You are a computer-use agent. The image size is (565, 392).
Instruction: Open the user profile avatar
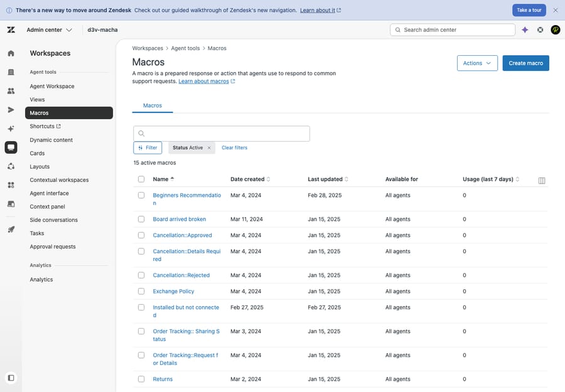pyautogui.click(x=556, y=30)
